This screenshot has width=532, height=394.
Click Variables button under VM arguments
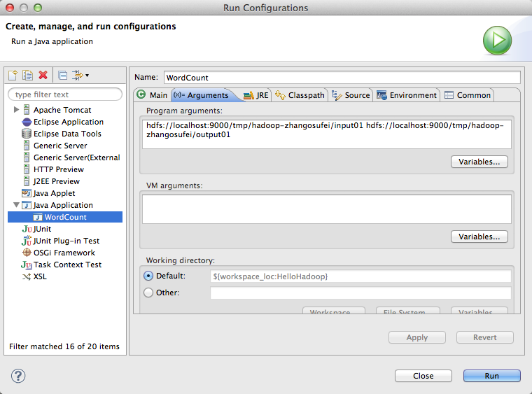479,237
